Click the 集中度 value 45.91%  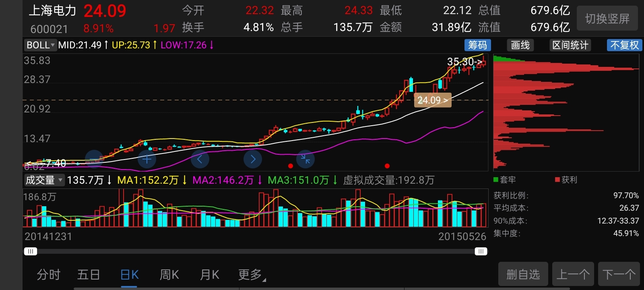point(626,233)
